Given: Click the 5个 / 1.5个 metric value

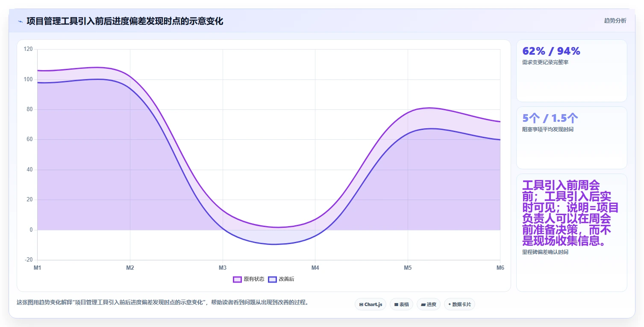Looking at the screenshot, I should click(550, 118).
